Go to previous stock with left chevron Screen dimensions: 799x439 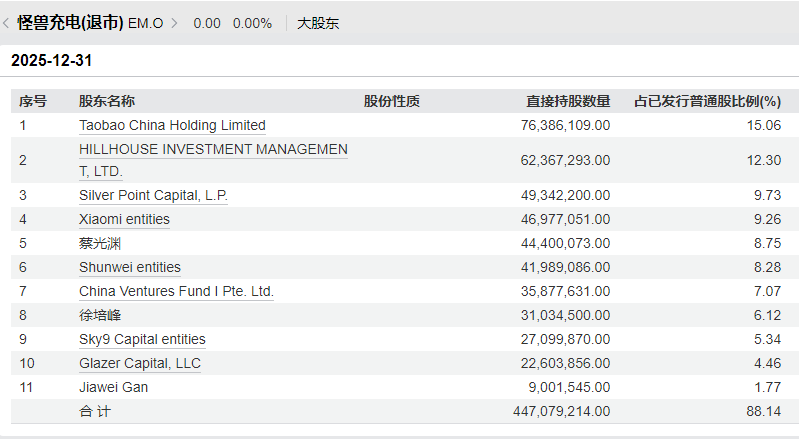[x=6, y=23]
